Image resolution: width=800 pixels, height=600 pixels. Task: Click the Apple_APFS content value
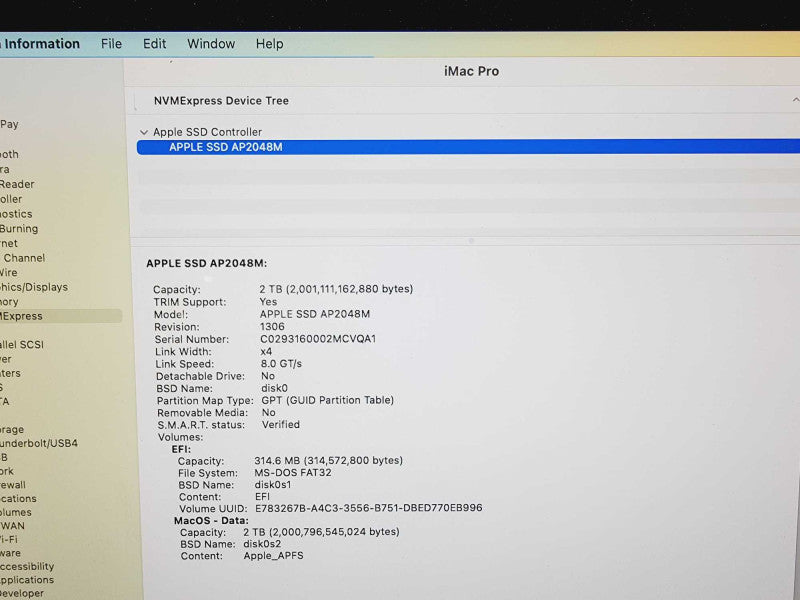coord(273,556)
